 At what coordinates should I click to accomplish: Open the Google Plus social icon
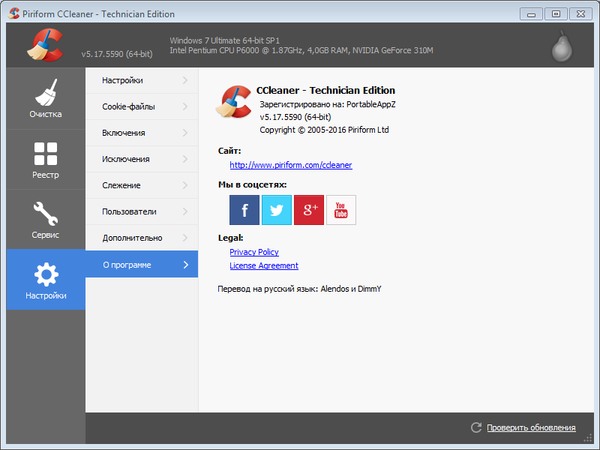pos(308,210)
